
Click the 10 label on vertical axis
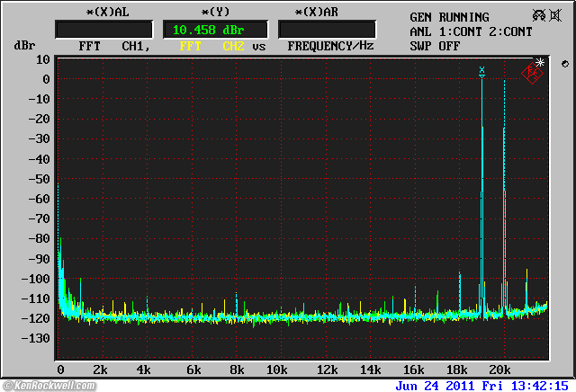[43, 59]
